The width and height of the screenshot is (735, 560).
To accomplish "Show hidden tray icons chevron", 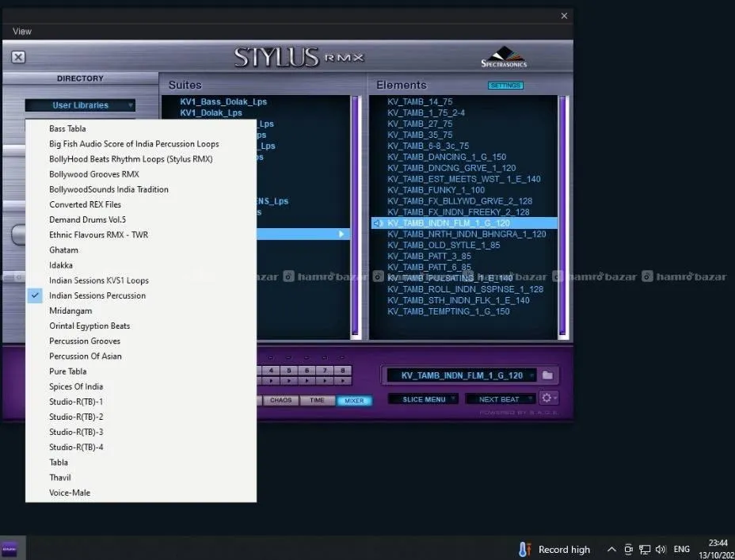I will pyautogui.click(x=611, y=549).
